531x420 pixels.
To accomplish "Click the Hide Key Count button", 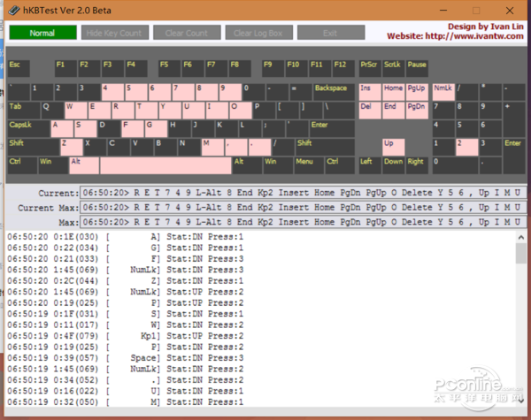I will click(x=115, y=33).
